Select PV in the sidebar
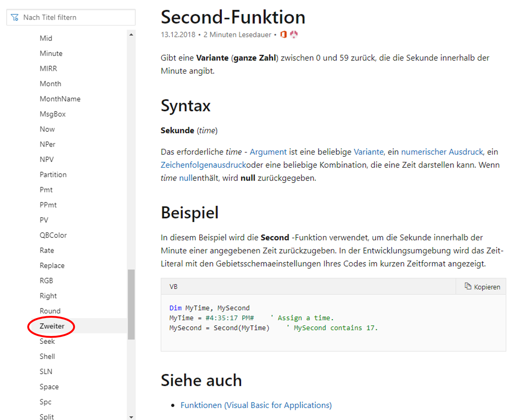 click(x=44, y=220)
